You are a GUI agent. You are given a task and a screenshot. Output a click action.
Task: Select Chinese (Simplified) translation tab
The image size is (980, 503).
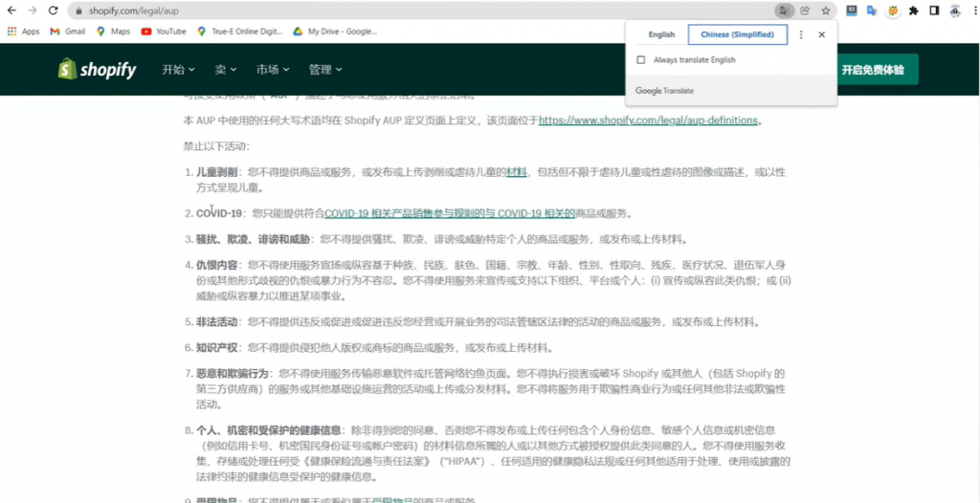(737, 34)
